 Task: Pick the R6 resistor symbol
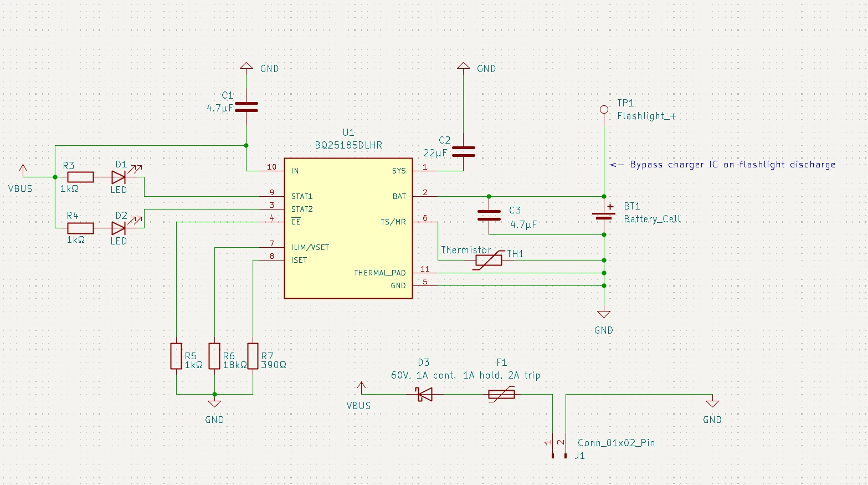[x=214, y=356]
